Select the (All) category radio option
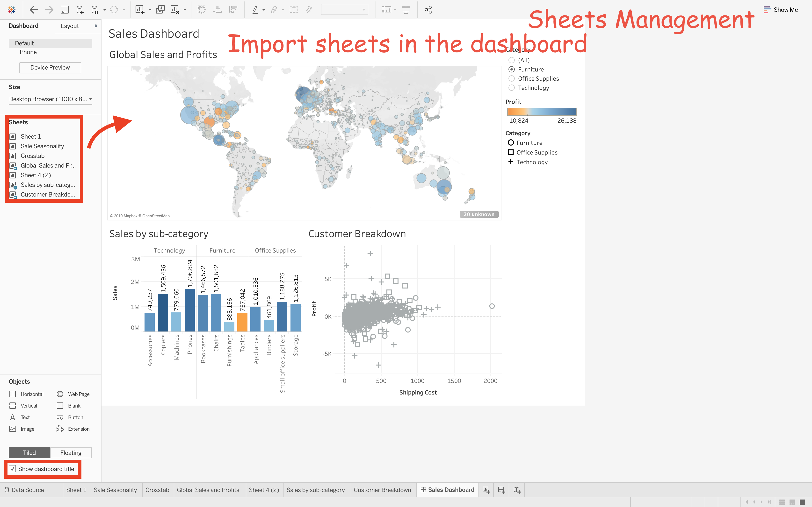Viewport: 812px width, 507px height. pos(511,60)
